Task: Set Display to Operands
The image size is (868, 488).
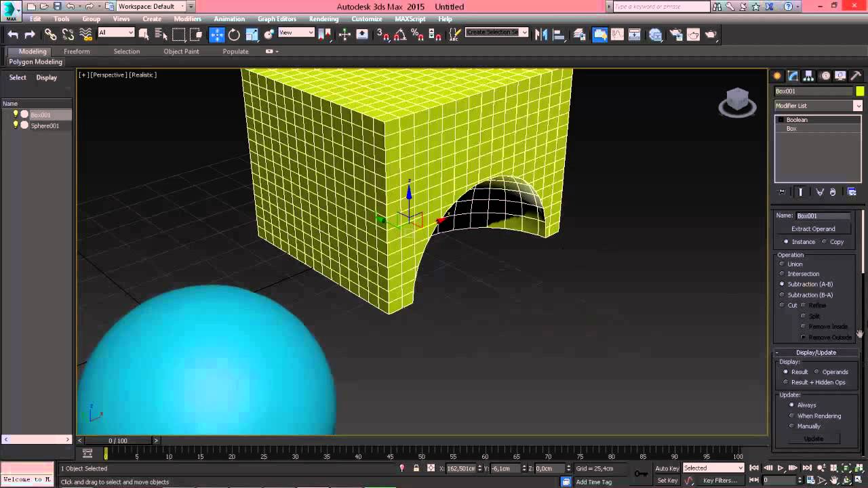Action: (x=817, y=372)
